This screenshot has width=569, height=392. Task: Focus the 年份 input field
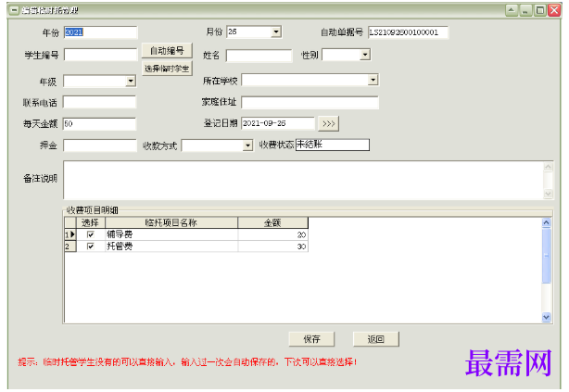tap(100, 32)
